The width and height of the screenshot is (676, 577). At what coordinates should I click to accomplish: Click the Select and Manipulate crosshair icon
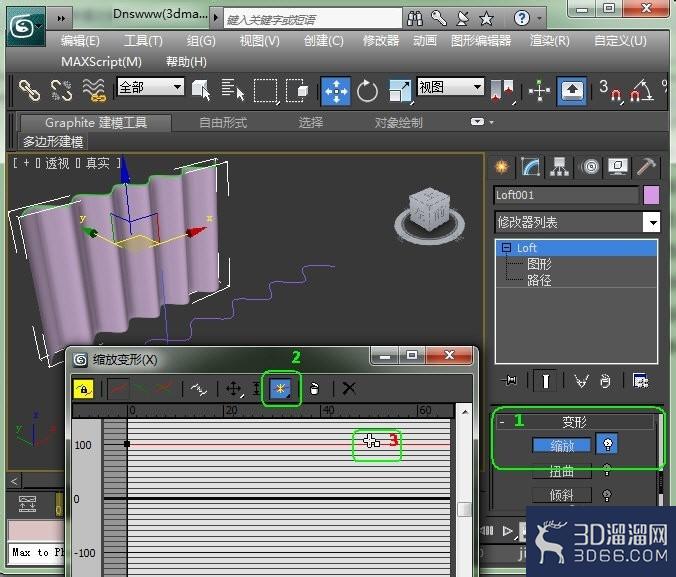tap(539, 91)
